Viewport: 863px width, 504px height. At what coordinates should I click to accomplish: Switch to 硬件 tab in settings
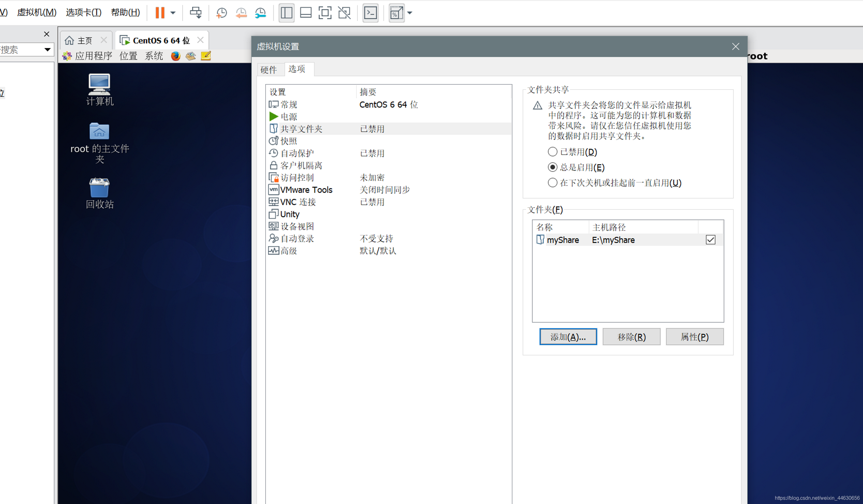pyautogui.click(x=269, y=68)
